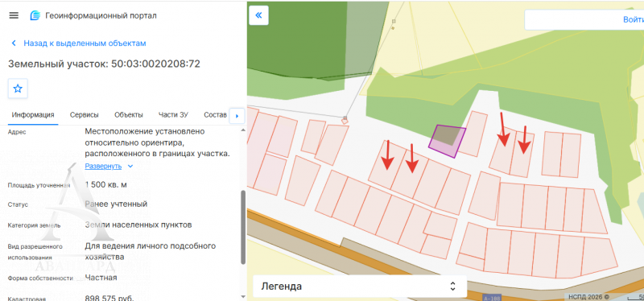Screen dimensions: 644x301
Task: Add the land plot to favorites with the star
Action: pos(18,89)
